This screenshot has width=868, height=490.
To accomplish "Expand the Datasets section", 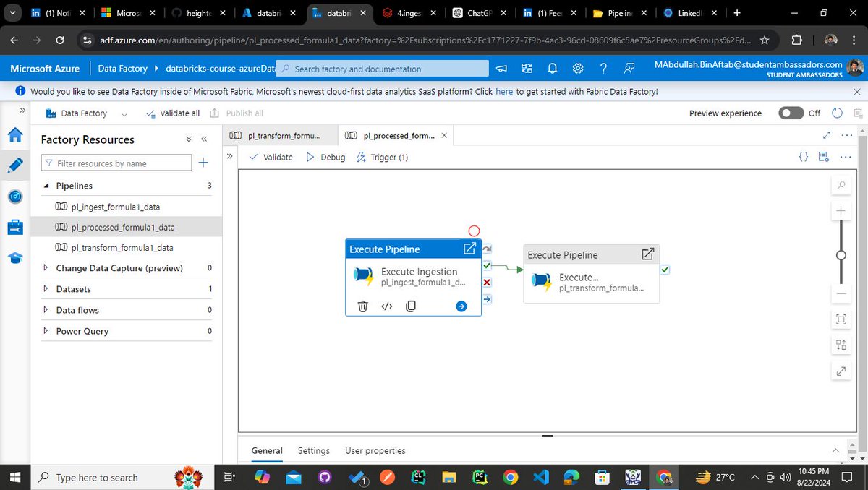I will click(47, 289).
